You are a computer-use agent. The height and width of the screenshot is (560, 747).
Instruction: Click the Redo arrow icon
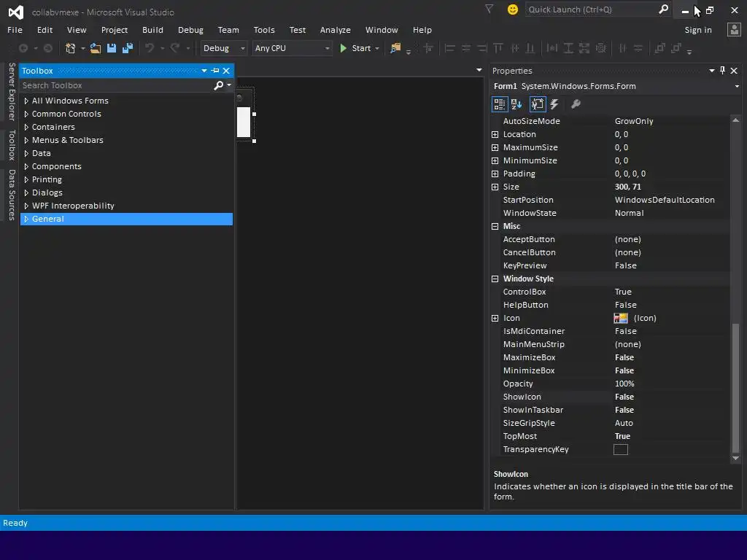click(175, 48)
